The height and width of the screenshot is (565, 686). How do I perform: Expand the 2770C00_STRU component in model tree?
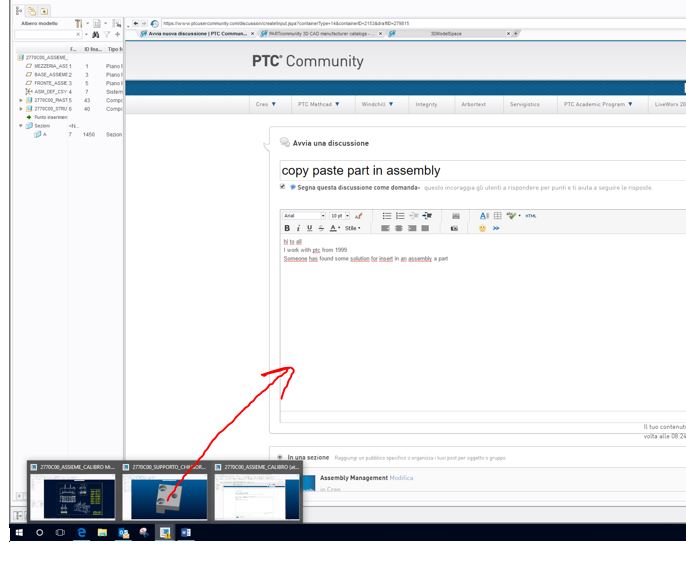pos(21,109)
